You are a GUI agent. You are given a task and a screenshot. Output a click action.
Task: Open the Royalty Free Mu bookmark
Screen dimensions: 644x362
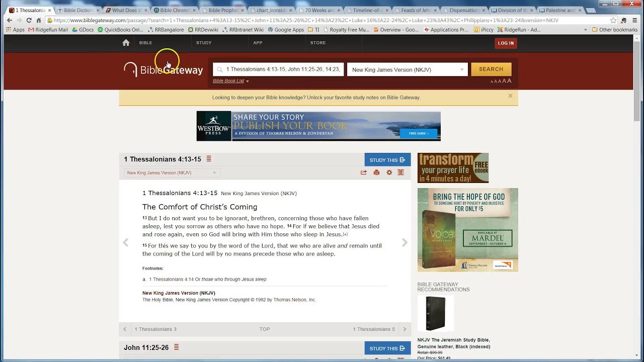[x=346, y=30]
